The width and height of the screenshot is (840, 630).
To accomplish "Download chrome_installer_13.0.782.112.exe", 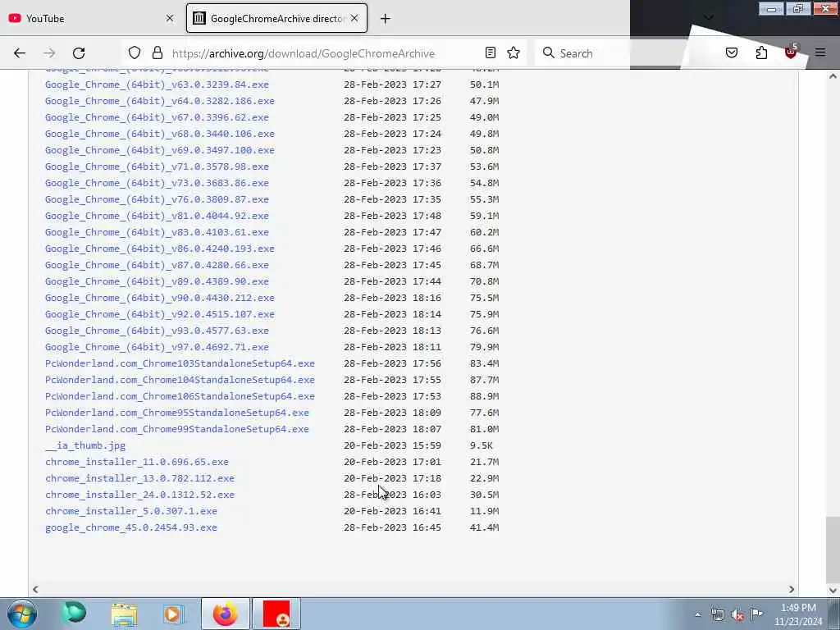I will click(x=139, y=478).
